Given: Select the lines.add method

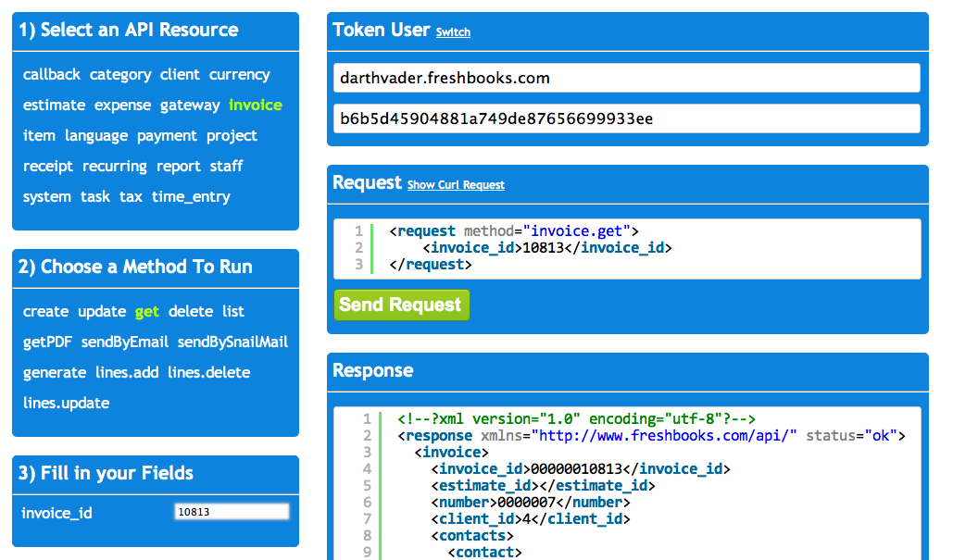Looking at the screenshot, I should point(127,372).
